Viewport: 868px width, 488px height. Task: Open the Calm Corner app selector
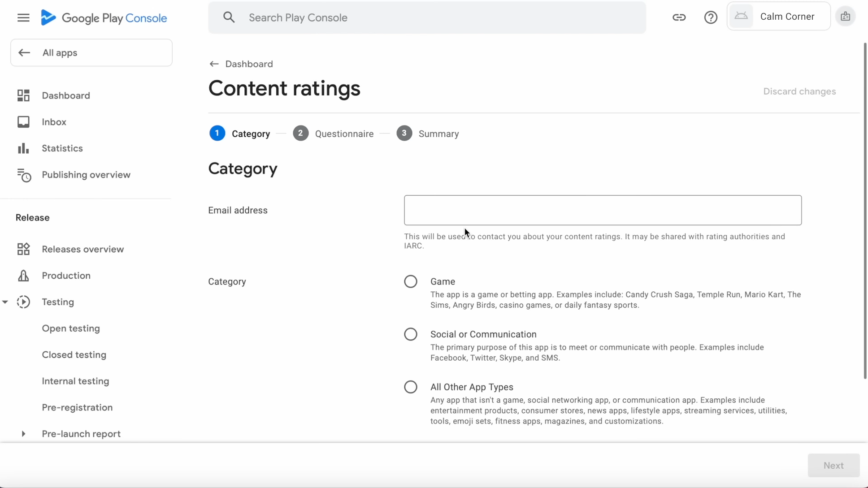click(x=778, y=17)
